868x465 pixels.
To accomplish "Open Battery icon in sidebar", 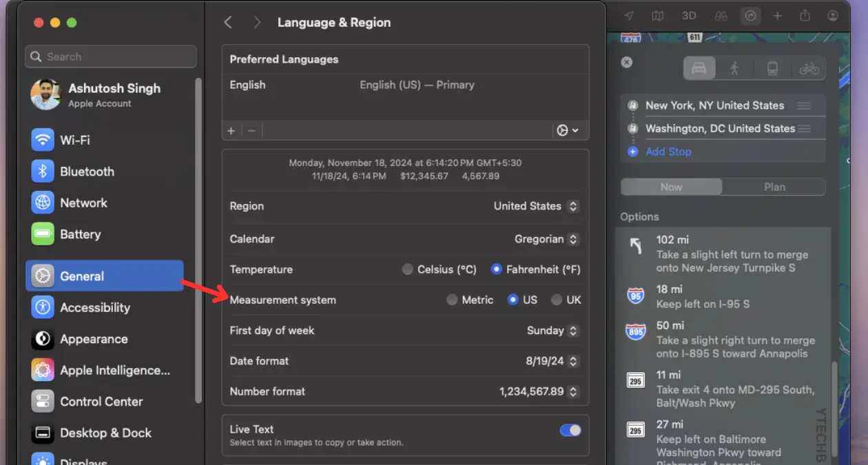I will pyautogui.click(x=43, y=234).
